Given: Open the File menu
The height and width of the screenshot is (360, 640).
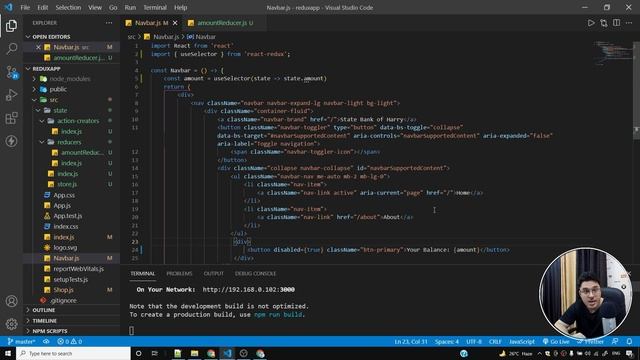Looking at the screenshot, I should point(25,7).
